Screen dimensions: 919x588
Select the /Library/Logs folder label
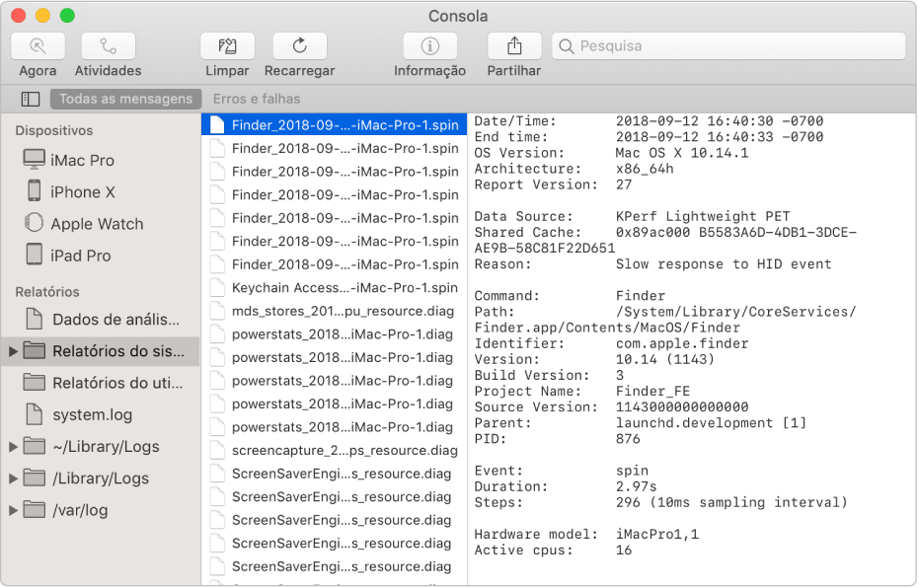click(101, 478)
